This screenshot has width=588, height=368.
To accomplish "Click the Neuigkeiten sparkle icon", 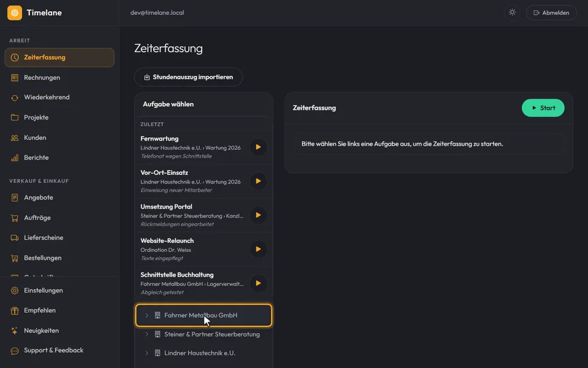I will [15, 331].
